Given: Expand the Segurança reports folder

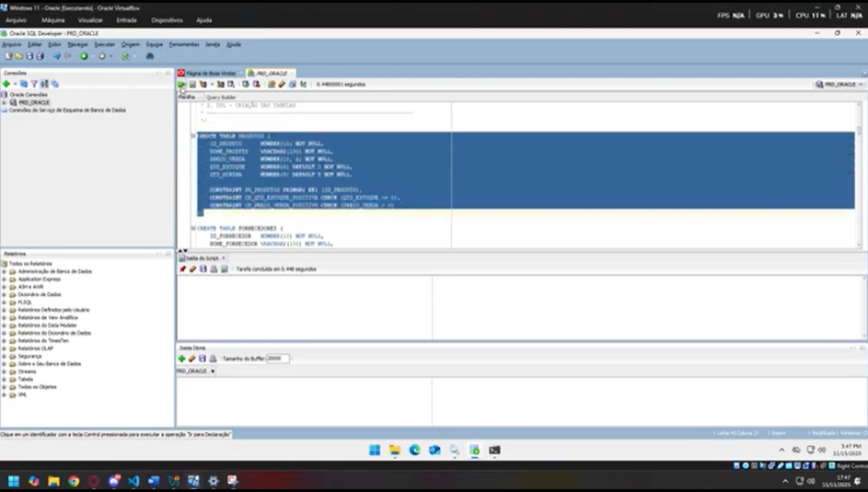Looking at the screenshot, I should point(5,356).
